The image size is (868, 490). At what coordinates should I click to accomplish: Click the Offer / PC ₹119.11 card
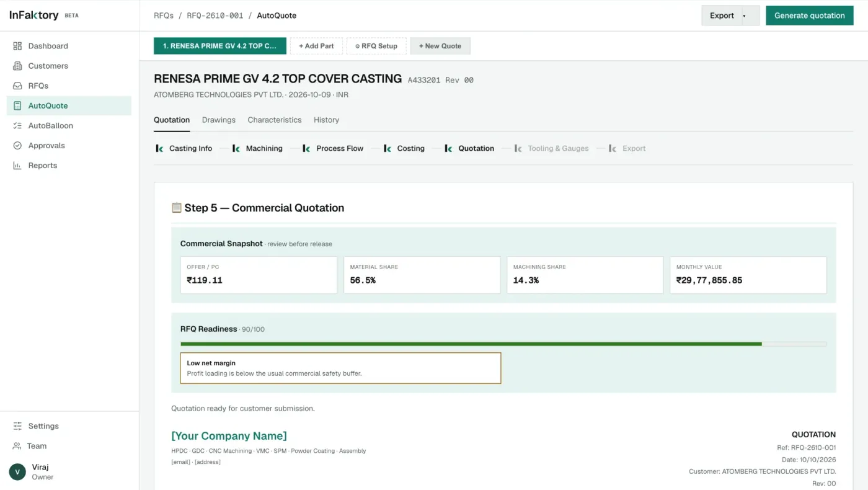coord(259,275)
